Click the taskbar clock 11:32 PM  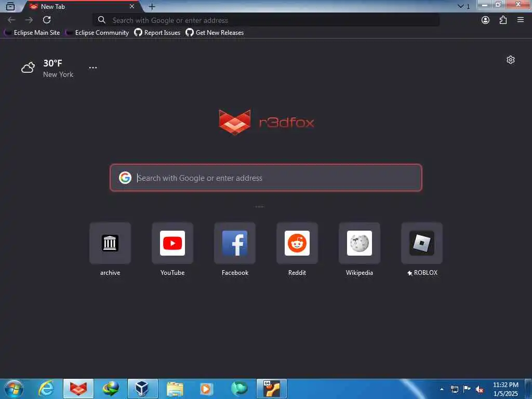(x=506, y=385)
